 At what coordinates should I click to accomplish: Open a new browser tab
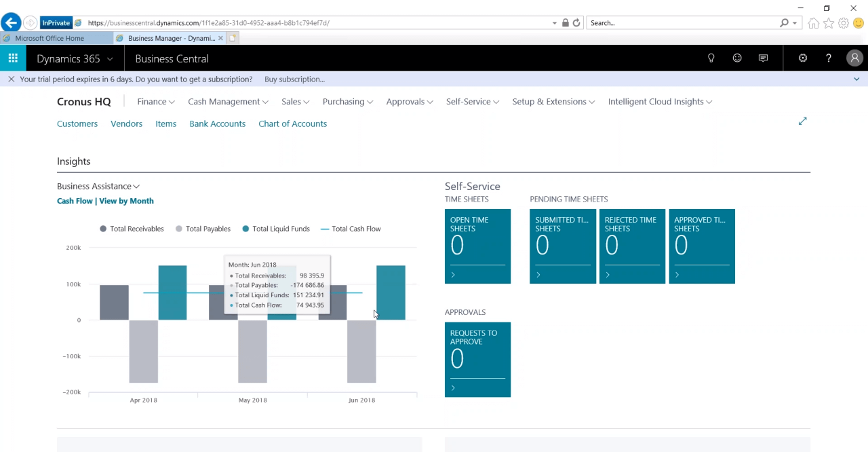233,39
